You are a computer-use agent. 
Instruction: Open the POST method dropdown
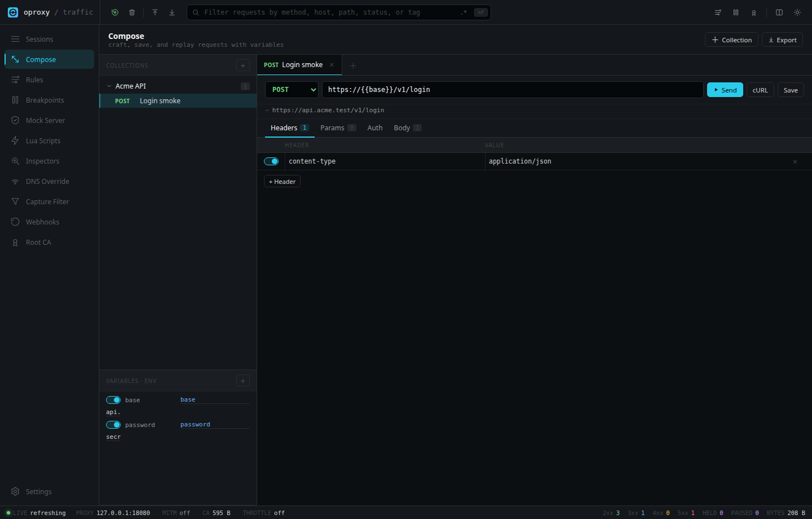point(292,90)
